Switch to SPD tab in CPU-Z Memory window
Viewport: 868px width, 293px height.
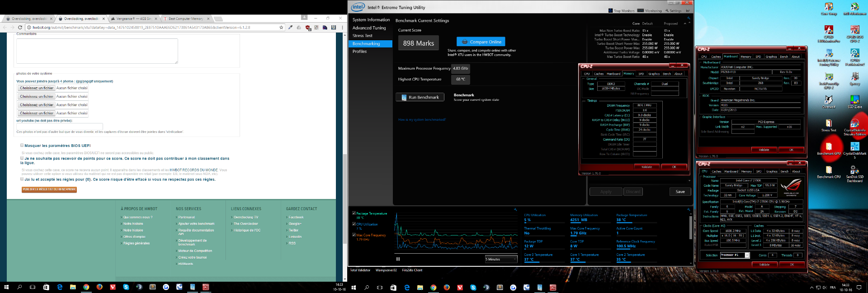pos(641,74)
